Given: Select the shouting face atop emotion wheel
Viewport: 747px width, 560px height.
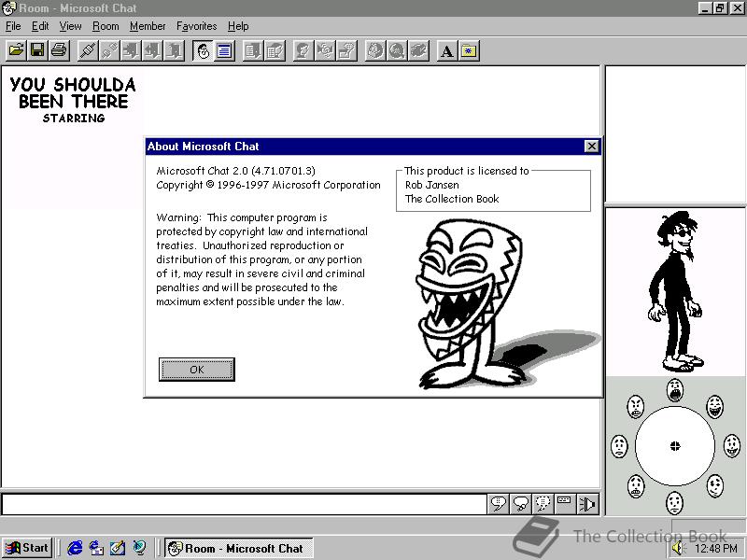Looking at the screenshot, I should (675, 390).
